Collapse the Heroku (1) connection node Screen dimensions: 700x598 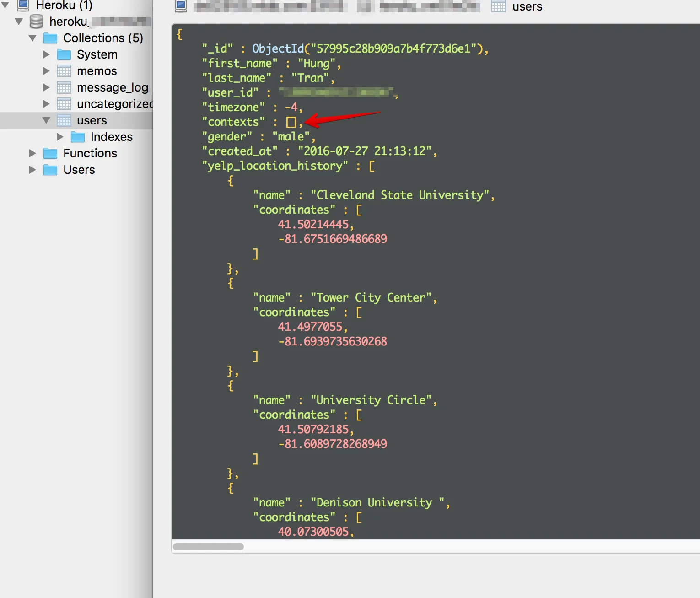tap(5, 5)
